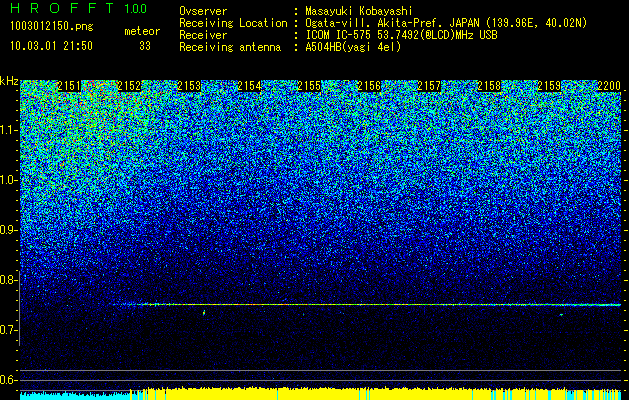Click the faint echo blip near 2159
629x400 pixels.
pyautogui.click(x=561, y=315)
